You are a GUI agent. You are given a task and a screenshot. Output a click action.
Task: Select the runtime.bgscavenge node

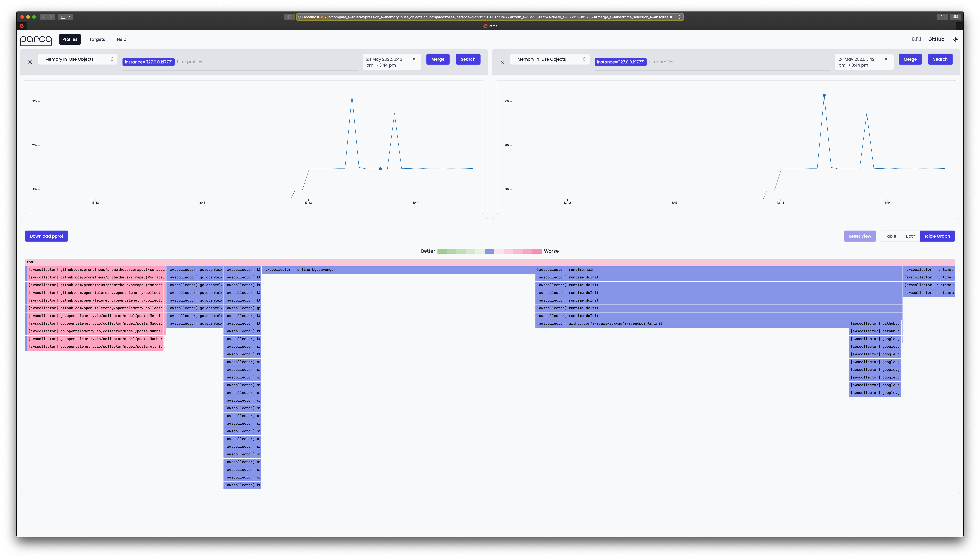coord(398,270)
